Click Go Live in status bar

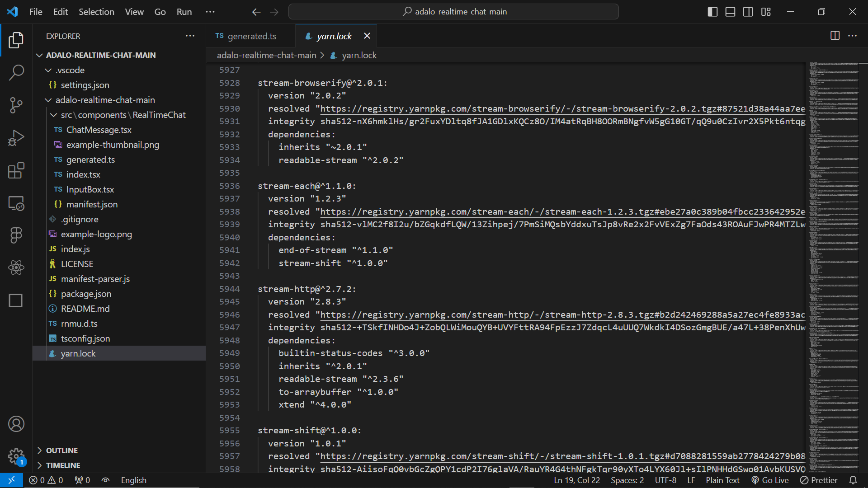point(770,480)
